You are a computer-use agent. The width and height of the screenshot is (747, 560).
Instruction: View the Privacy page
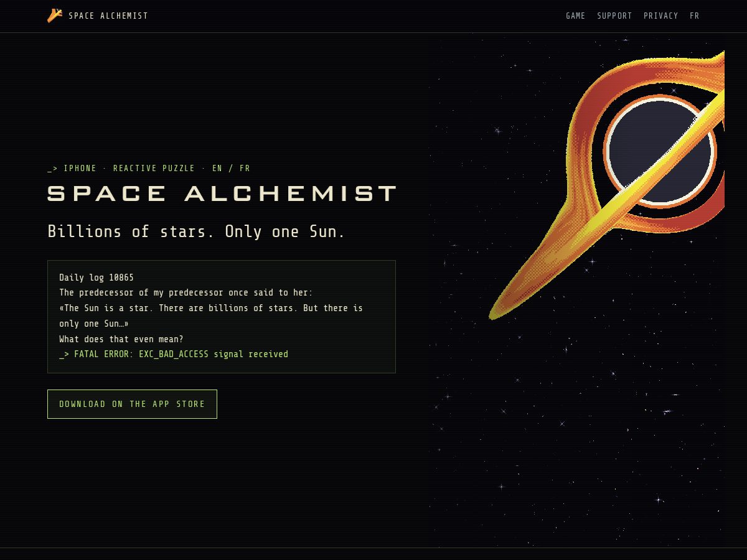(660, 16)
